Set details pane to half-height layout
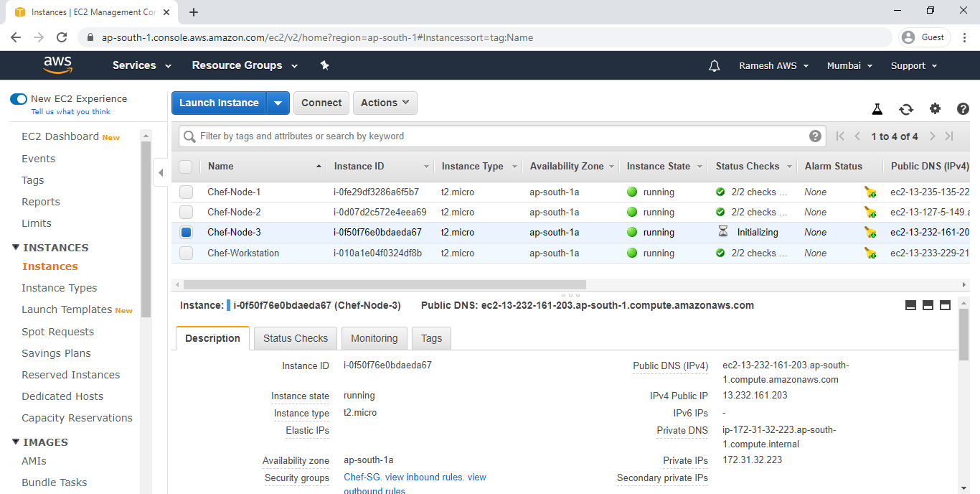Screen dimensions: 980x494 [x=928, y=305]
